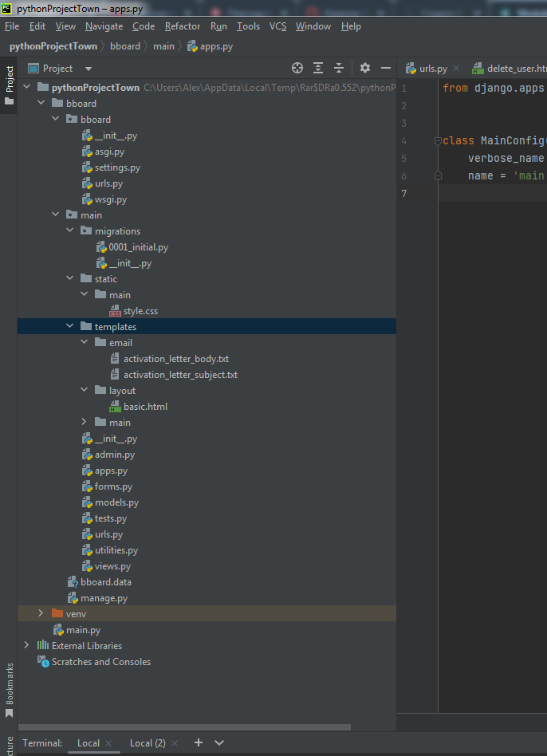Expand the venv folder chevron
Viewport: 547px width, 756px height.
[x=41, y=613]
